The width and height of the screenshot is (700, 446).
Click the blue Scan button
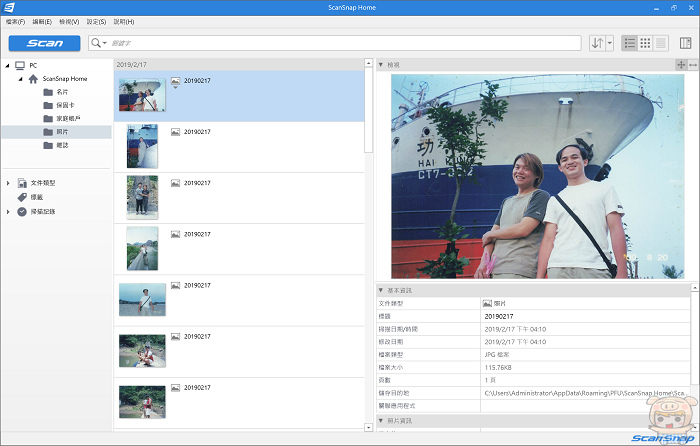pyautogui.click(x=45, y=43)
